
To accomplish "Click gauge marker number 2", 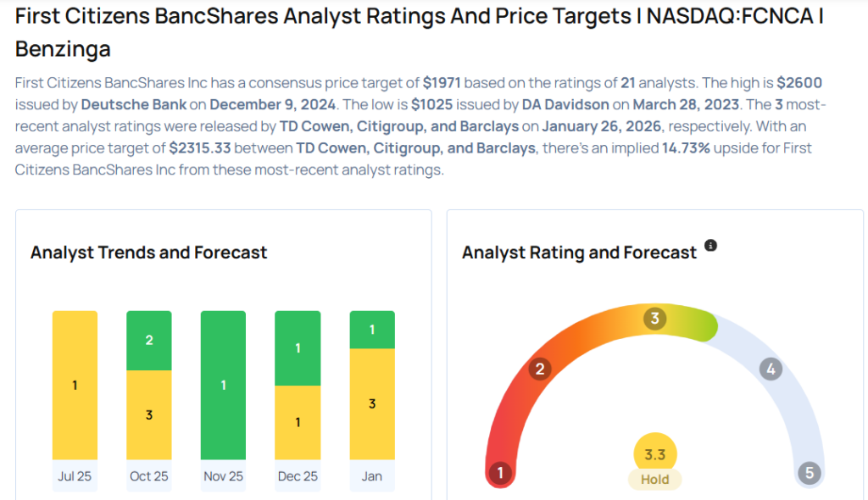I will (x=539, y=369).
